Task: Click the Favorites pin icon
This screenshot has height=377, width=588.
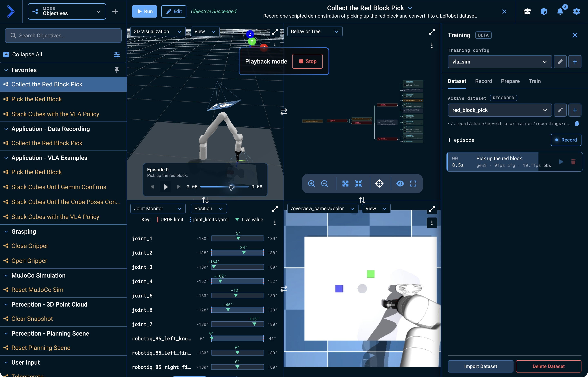Action: click(117, 70)
